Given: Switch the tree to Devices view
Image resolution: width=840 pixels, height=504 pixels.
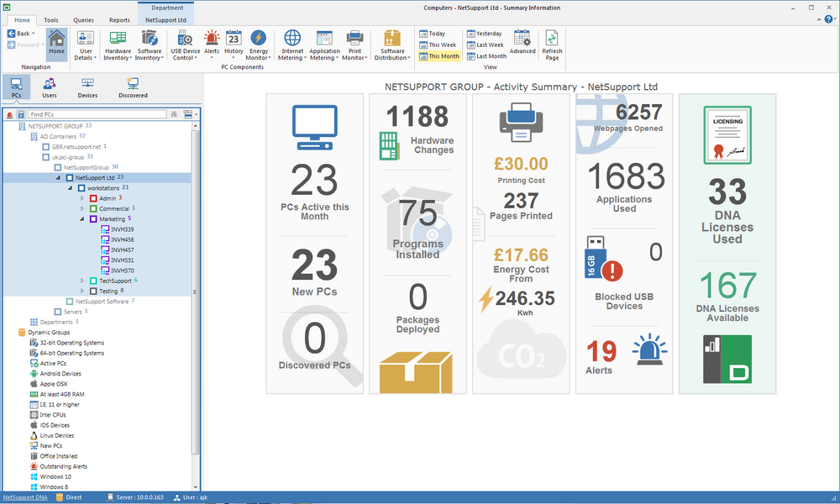Looking at the screenshot, I should pos(87,88).
